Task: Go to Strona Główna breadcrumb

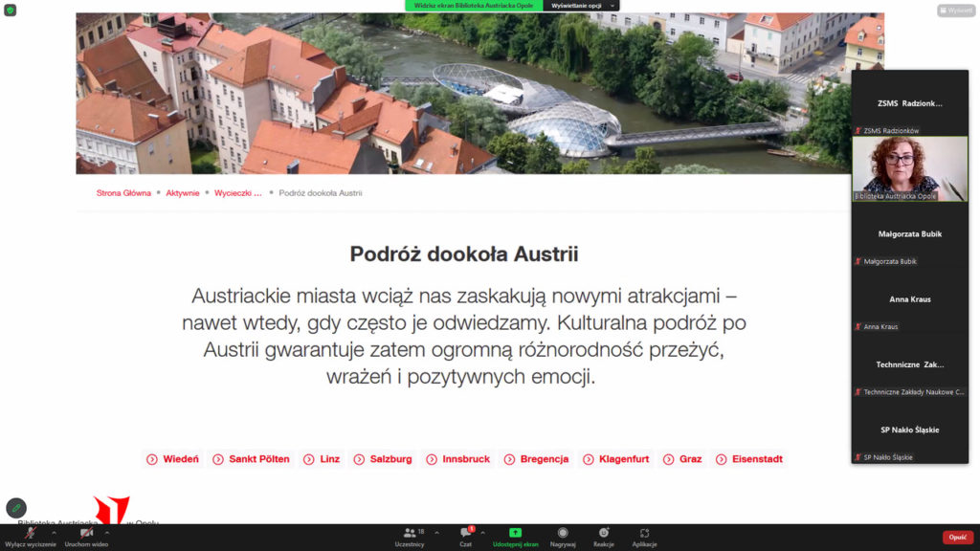Action: pos(123,192)
